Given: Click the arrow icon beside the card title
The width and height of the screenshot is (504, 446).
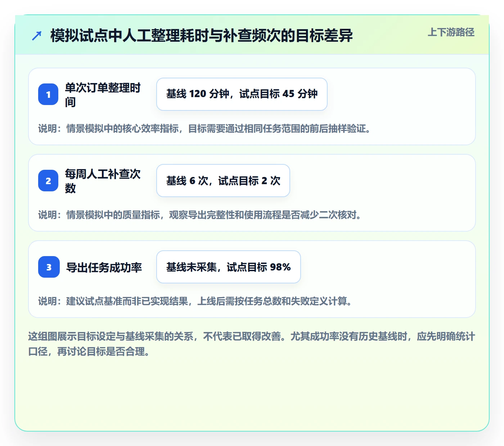Looking at the screenshot, I should pos(37,36).
